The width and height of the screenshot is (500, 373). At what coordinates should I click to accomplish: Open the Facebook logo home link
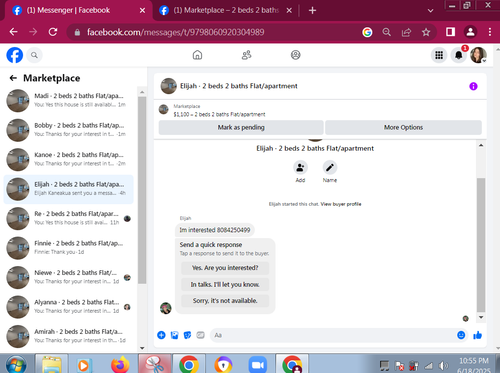click(x=15, y=55)
